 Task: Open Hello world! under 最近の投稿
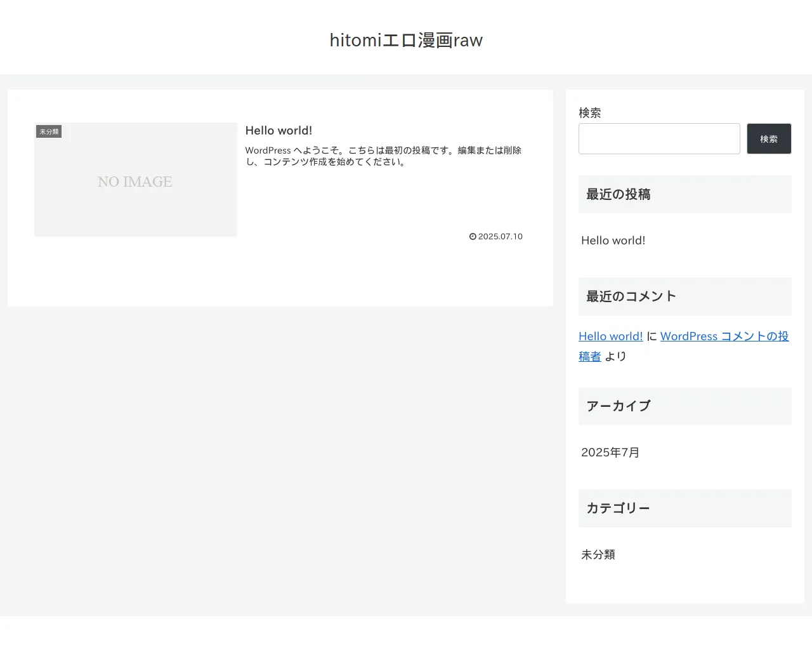pyautogui.click(x=613, y=241)
